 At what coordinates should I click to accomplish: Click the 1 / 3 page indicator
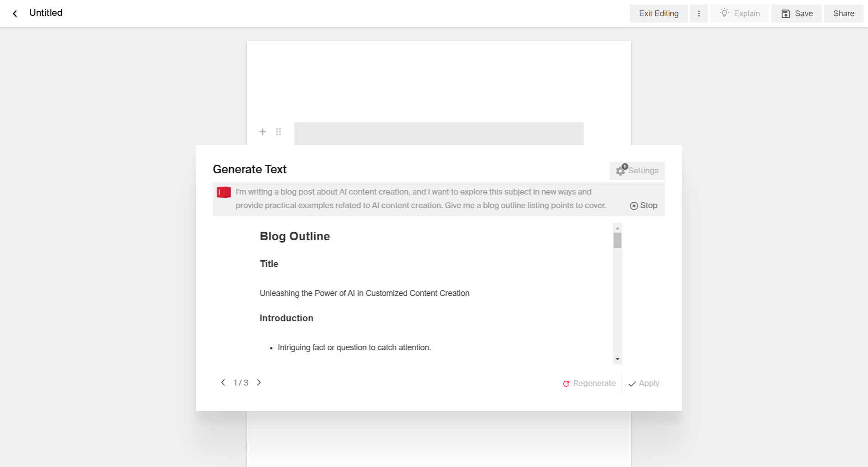[x=241, y=383]
